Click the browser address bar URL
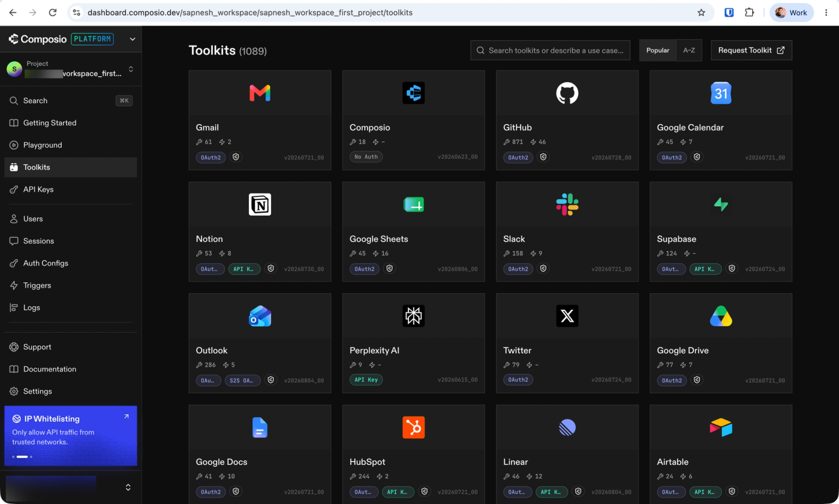The image size is (839, 504). tap(250, 12)
